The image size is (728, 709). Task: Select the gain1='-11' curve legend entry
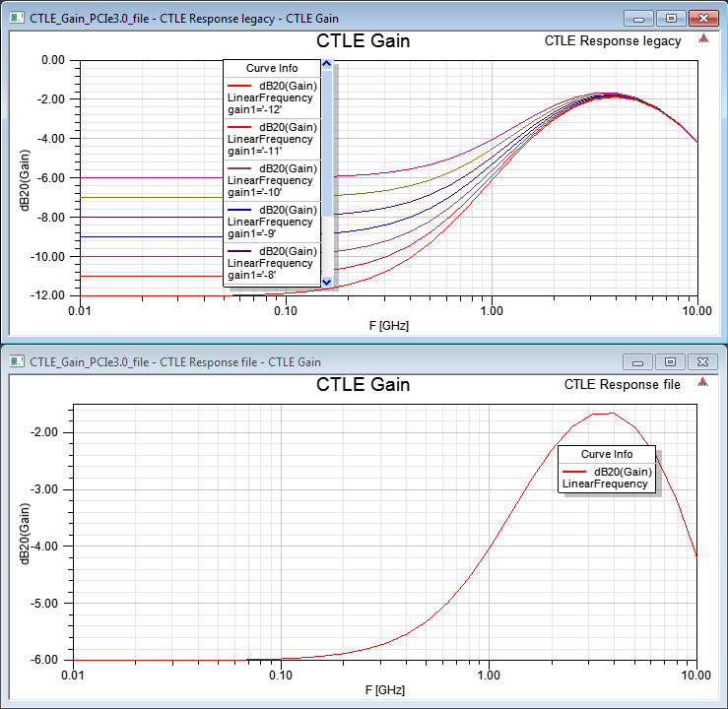(272, 139)
